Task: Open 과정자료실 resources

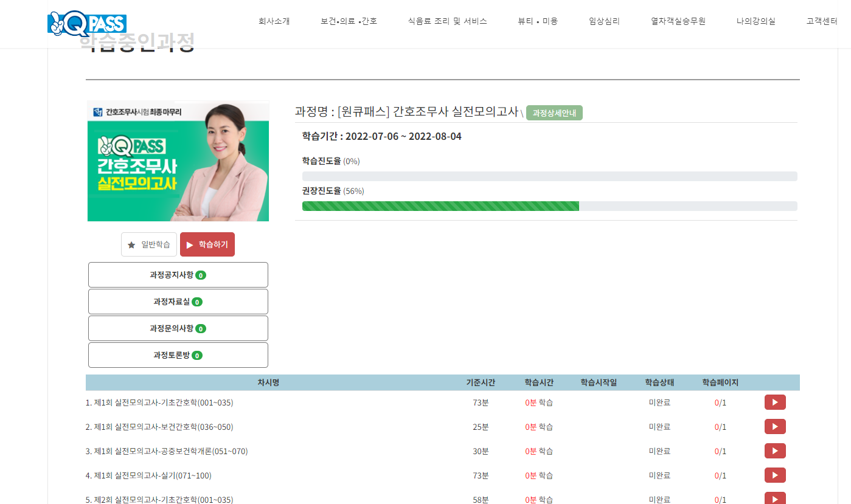Action: pyautogui.click(x=178, y=302)
